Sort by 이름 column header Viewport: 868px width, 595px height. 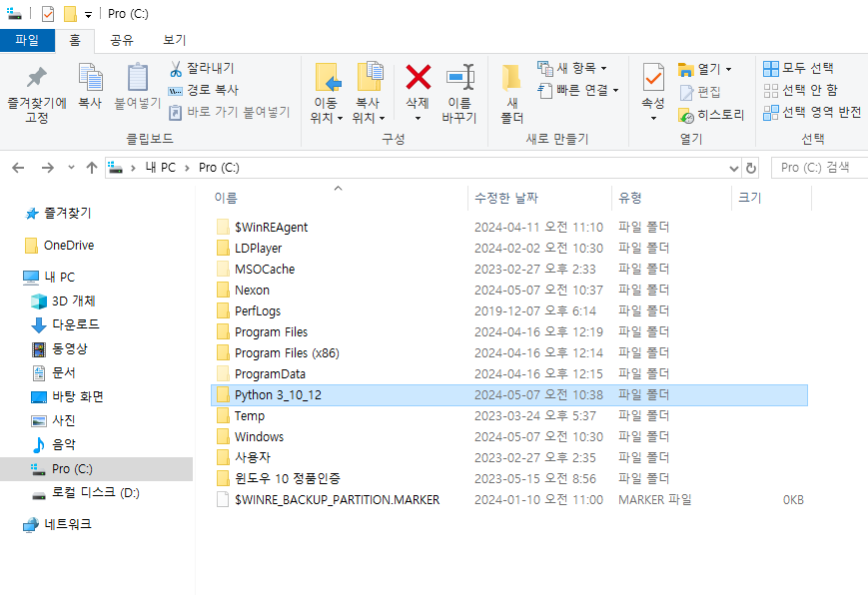[226, 198]
